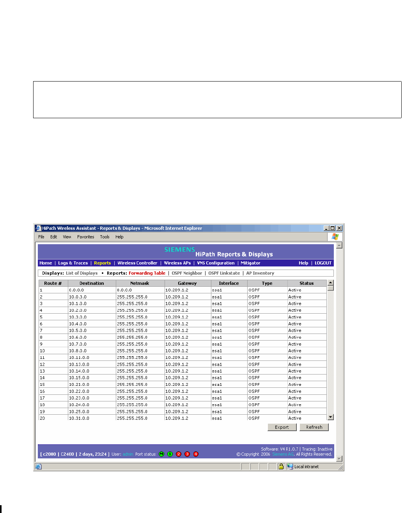
Task: Click the Netmask column header
Action: click(x=140, y=283)
